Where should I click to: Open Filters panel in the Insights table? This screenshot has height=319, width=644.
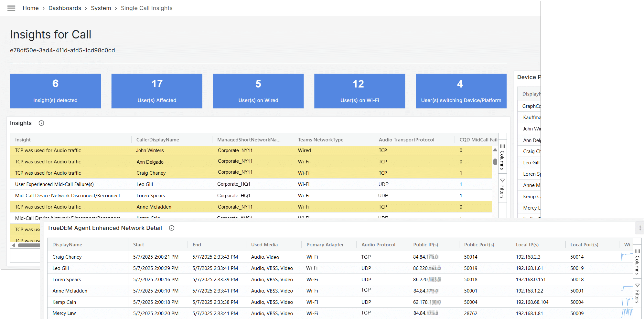click(x=502, y=188)
